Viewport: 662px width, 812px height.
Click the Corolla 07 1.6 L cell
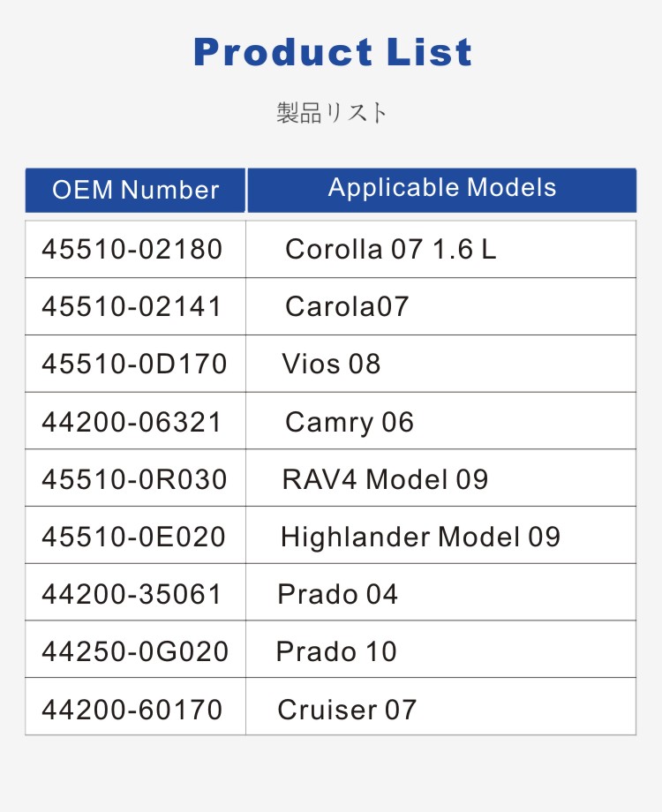390,250
